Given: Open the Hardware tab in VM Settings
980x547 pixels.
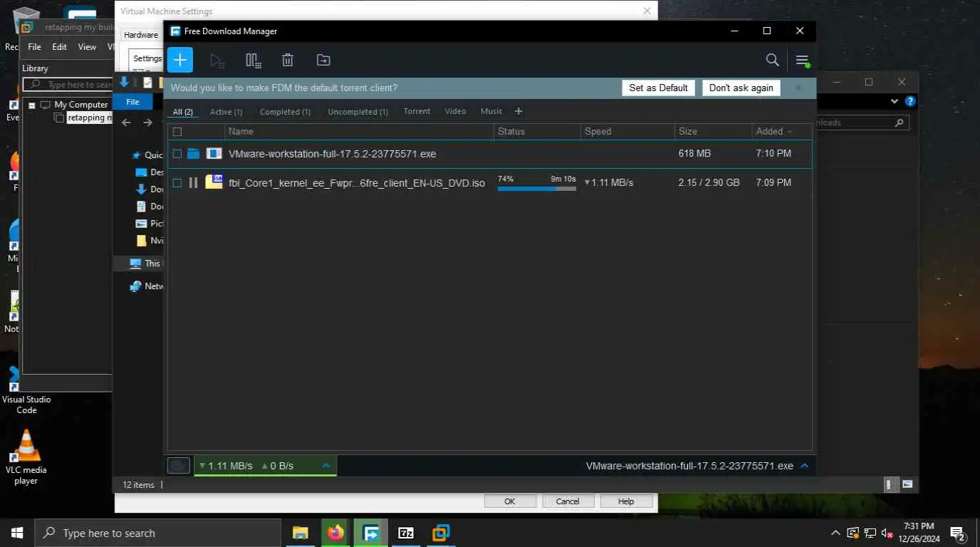Looking at the screenshot, I should 141,35.
